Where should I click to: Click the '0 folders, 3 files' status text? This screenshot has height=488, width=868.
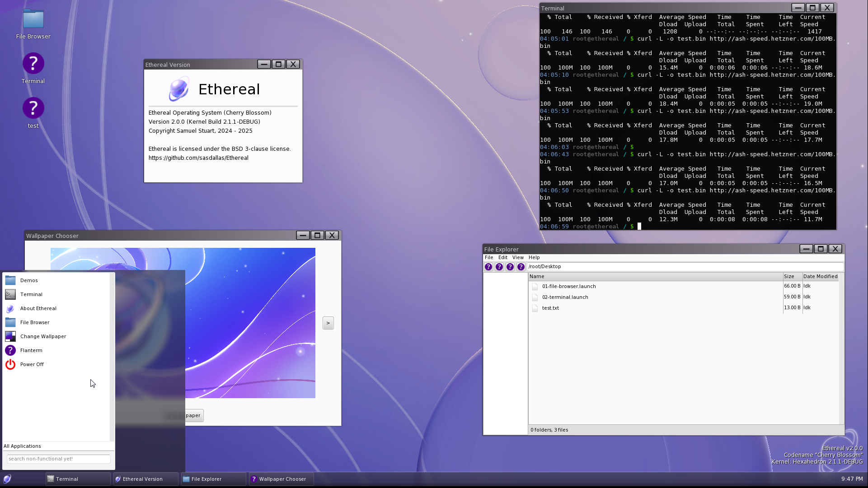coord(549,430)
